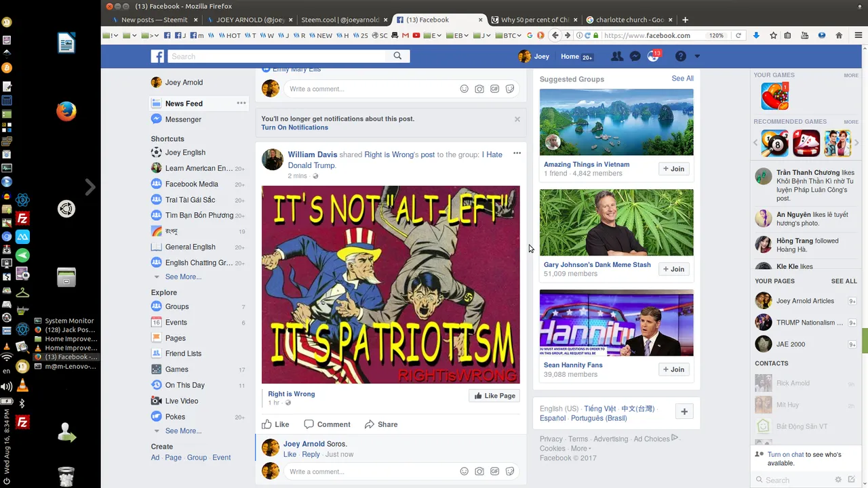Viewport: 868px width, 488px height.
Task: Expand the More link in footer
Action: click(580, 449)
